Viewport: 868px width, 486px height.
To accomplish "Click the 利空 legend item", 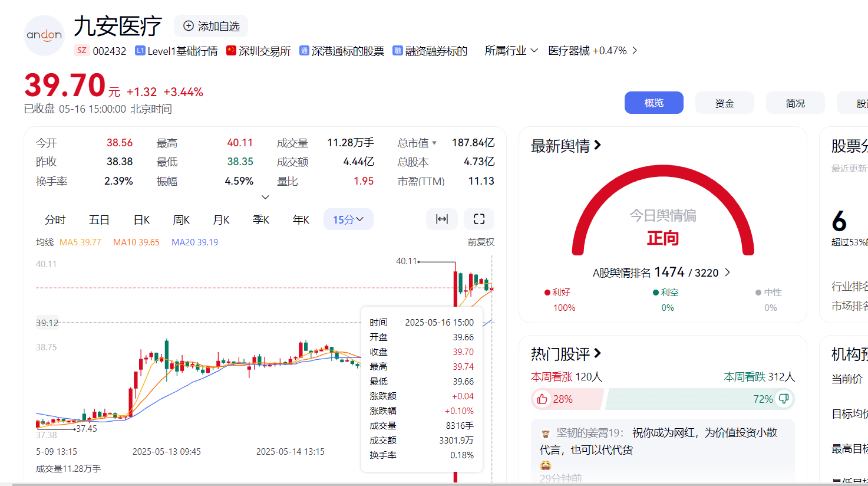I will [x=666, y=293].
